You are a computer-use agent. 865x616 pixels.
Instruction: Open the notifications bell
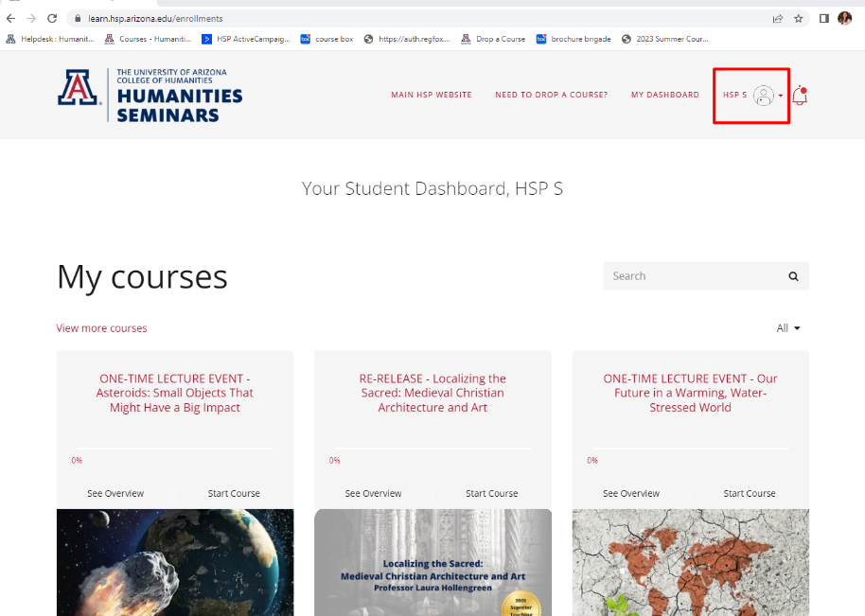[x=800, y=96]
